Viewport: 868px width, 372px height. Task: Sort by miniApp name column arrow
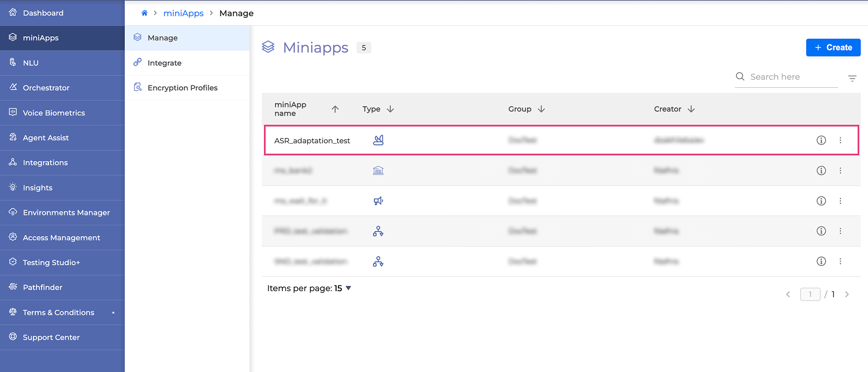pos(335,109)
